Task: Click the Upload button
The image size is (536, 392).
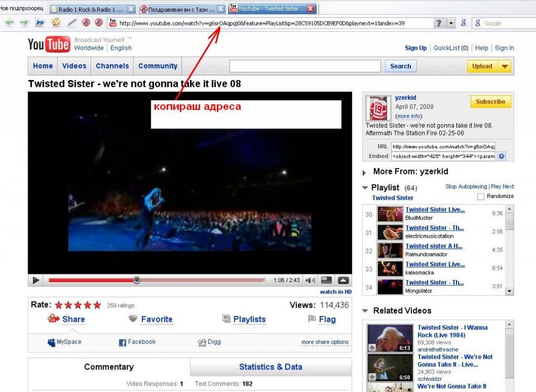Action: tap(482, 66)
